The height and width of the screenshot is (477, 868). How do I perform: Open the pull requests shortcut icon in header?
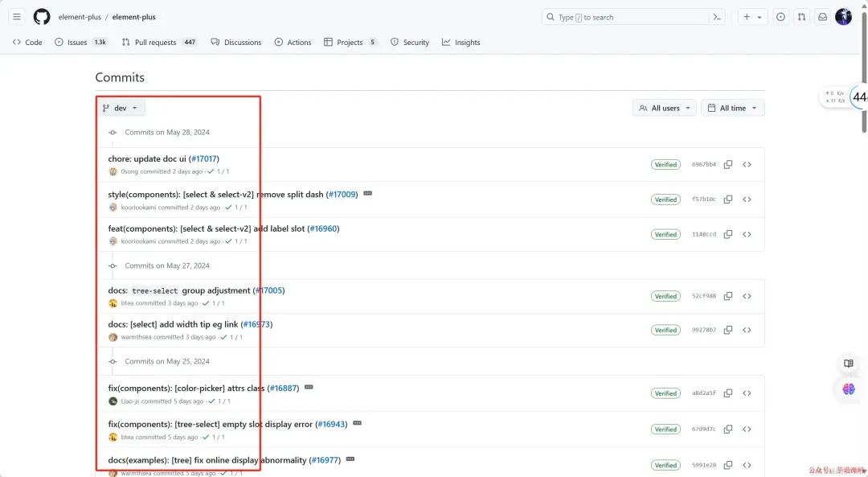(x=801, y=17)
